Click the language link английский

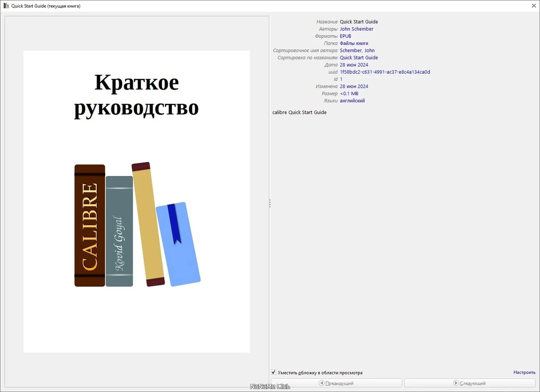(352, 101)
